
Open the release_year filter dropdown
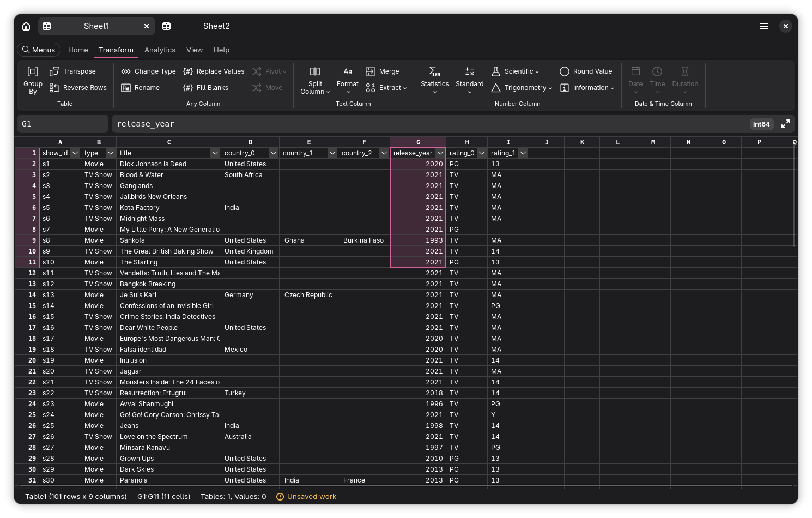(440, 153)
